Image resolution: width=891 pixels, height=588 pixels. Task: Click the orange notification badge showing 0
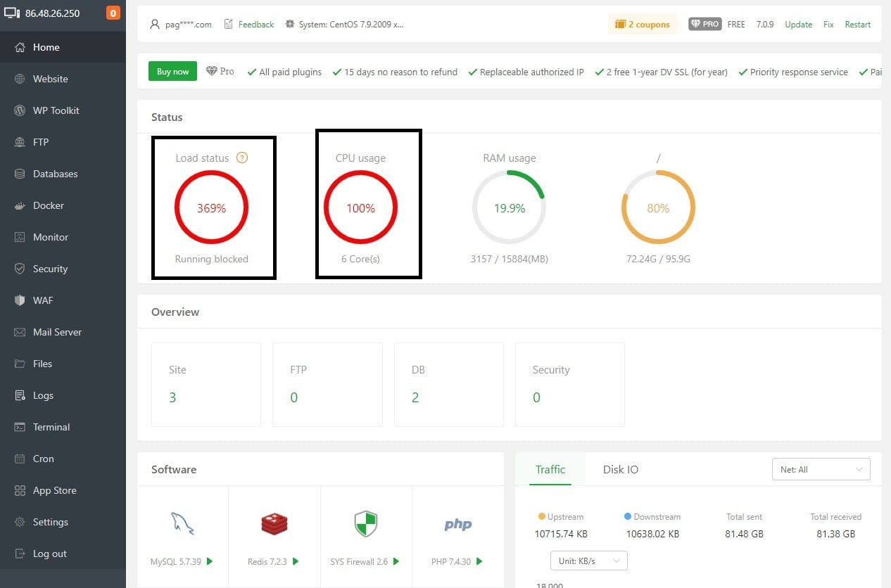113,13
